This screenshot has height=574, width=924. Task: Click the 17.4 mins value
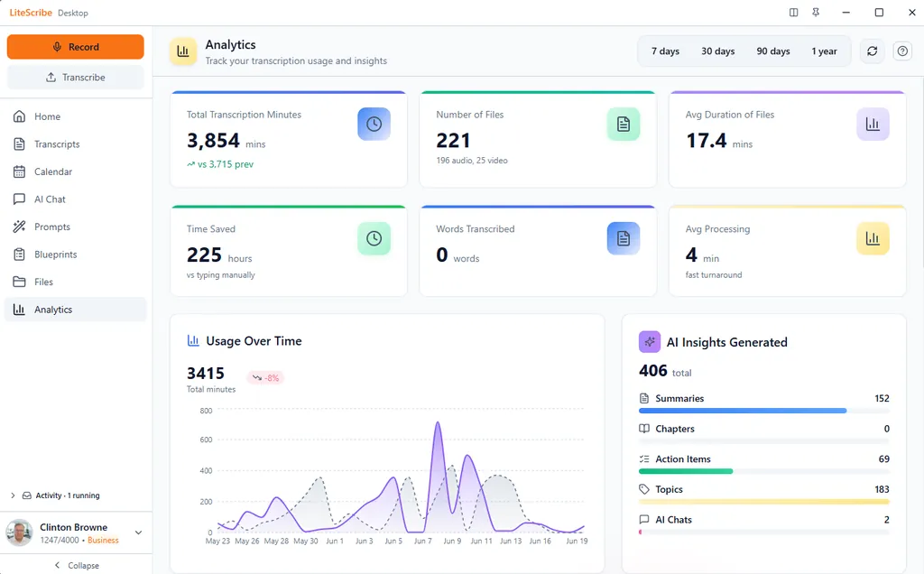point(706,140)
